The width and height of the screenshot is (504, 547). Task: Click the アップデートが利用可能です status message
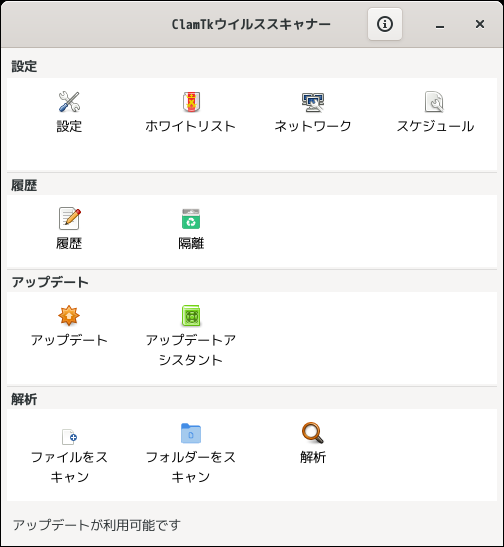pos(97,525)
